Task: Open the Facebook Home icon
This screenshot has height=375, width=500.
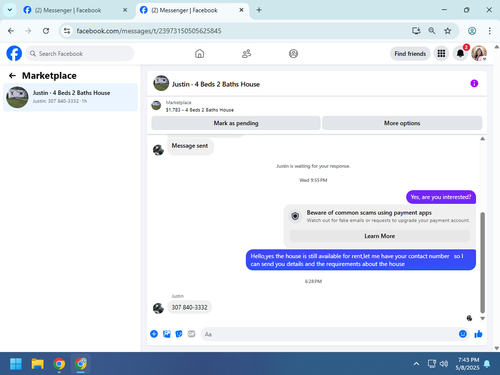Action: (199, 53)
